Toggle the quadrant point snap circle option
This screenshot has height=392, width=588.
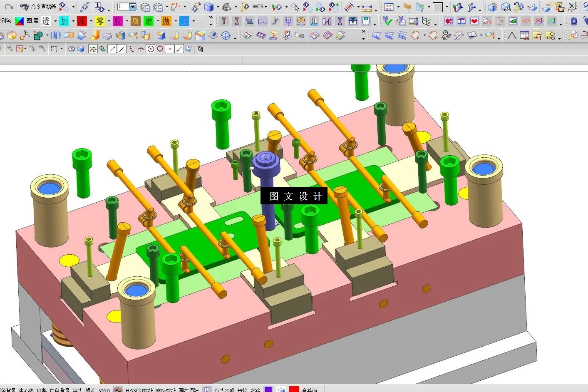click(x=160, y=49)
